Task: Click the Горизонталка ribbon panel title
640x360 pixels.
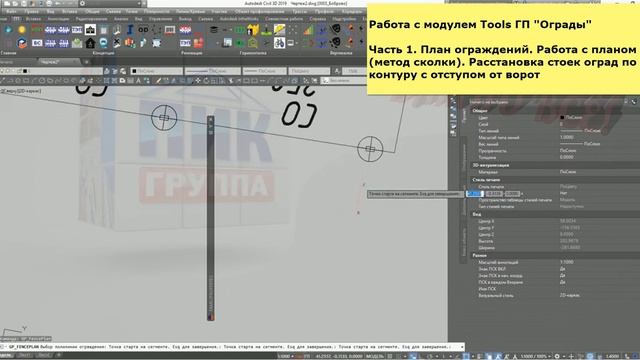Action: point(253,53)
